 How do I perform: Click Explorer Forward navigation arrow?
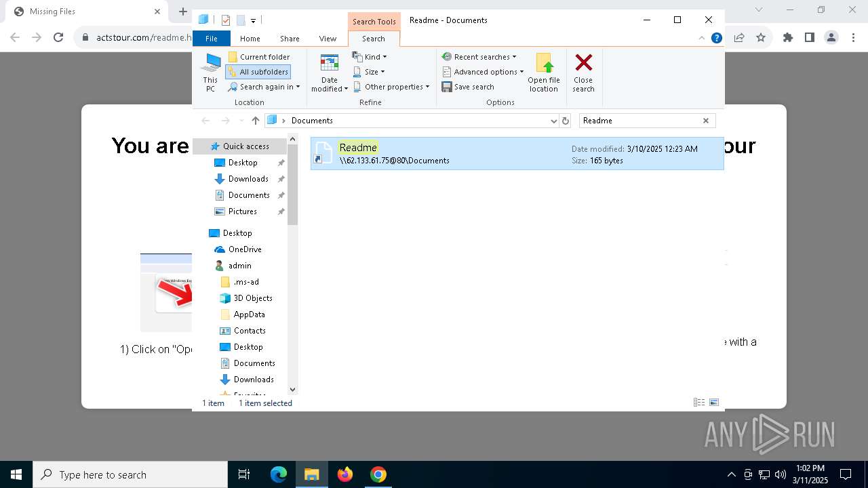(x=225, y=121)
